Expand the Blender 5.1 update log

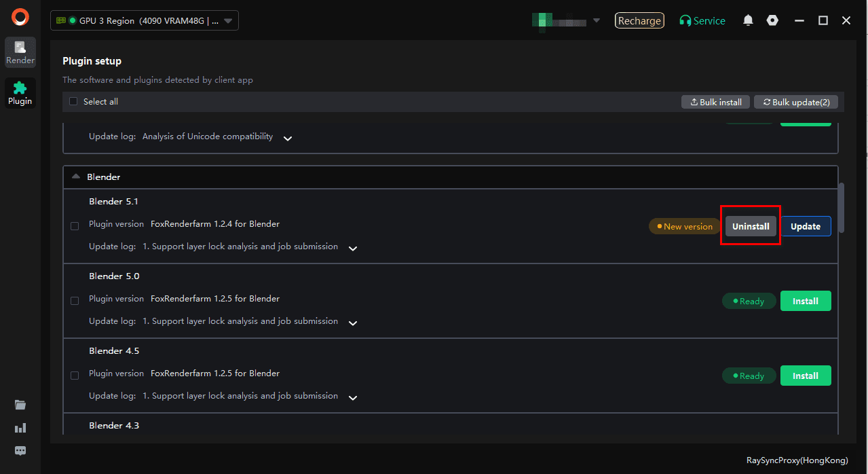[x=353, y=248]
